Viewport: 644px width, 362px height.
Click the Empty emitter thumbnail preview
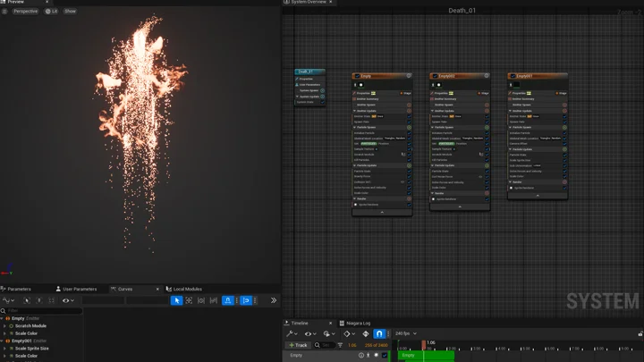coord(361,85)
